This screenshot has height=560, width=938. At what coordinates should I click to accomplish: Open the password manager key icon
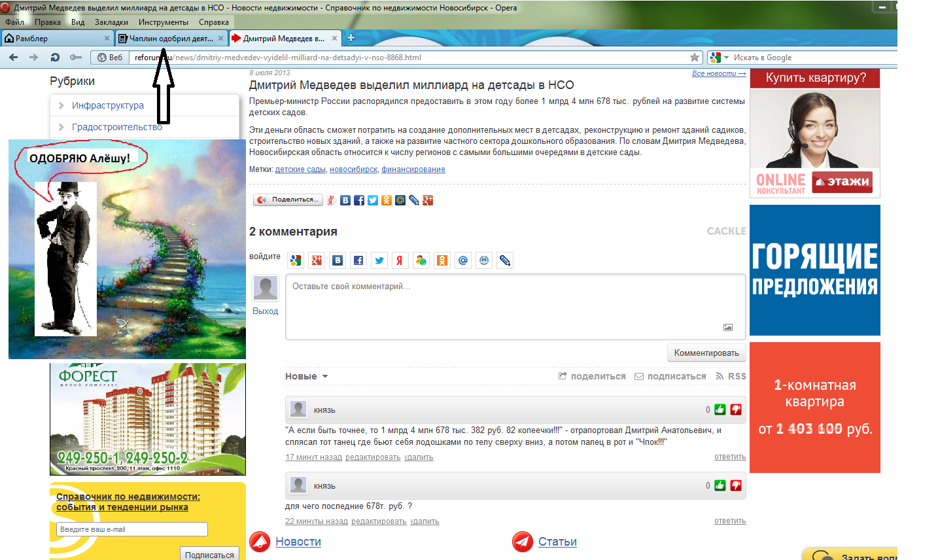76,58
